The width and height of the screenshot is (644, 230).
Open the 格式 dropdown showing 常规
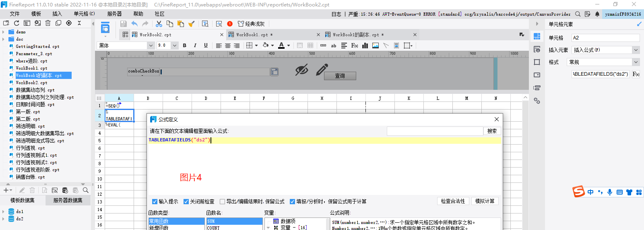pyautogui.click(x=636, y=62)
